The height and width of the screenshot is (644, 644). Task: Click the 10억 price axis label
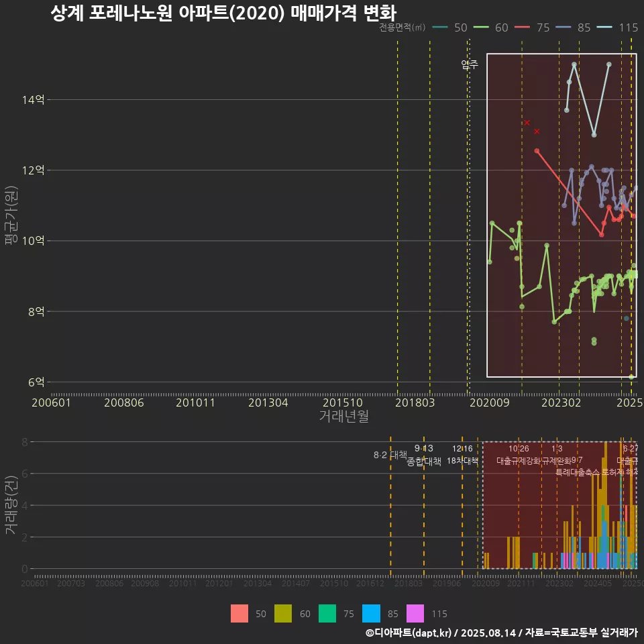(x=33, y=241)
